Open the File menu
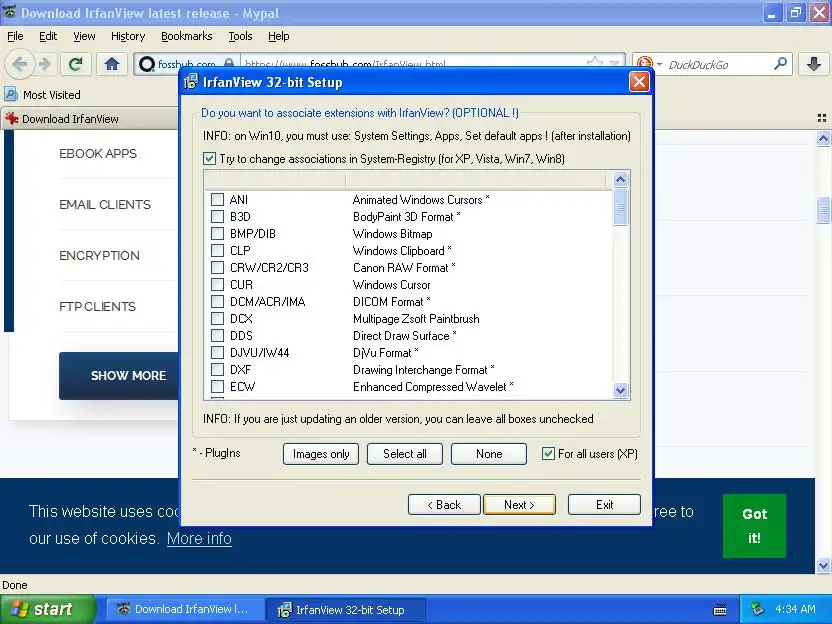This screenshot has width=832, height=624. pos(15,36)
